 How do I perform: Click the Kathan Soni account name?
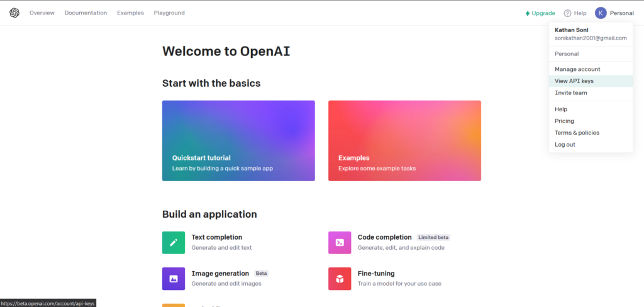click(x=571, y=30)
